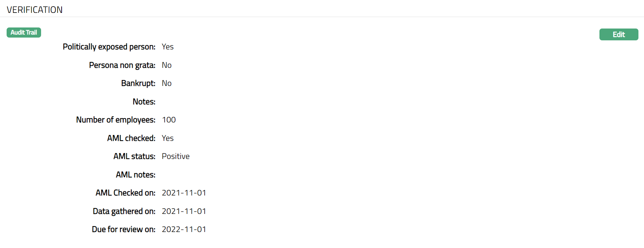Click the Politically exposed person value Yes
The height and width of the screenshot is (248, 644).
point(167,47)
